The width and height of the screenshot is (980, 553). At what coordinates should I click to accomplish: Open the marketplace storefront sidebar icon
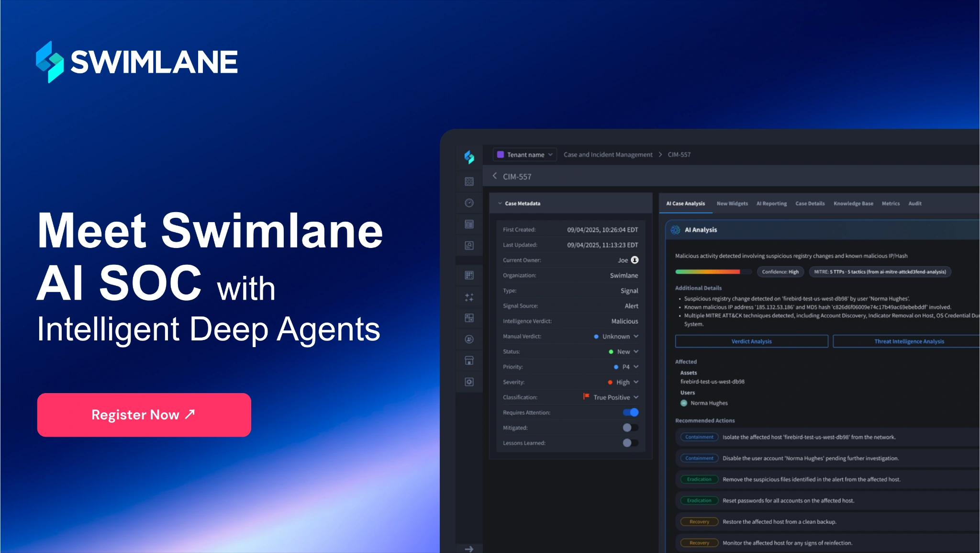[469, 361]
